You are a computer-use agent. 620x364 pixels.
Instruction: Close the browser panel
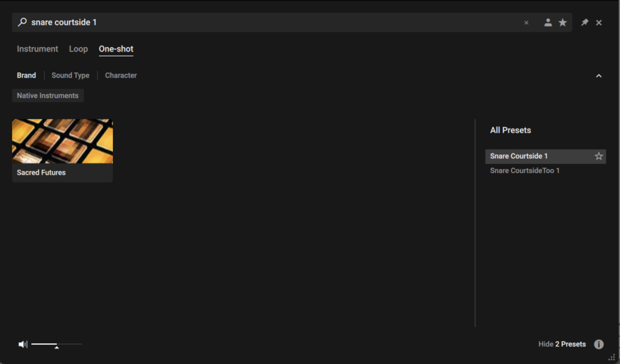(599, 23)
